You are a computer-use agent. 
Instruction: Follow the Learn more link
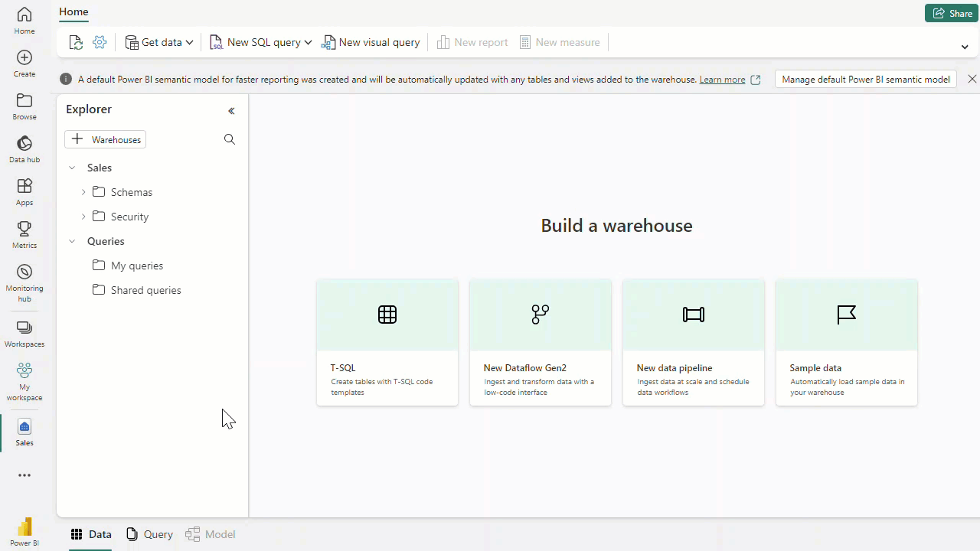pyautogui.click(x=722, y=80)
